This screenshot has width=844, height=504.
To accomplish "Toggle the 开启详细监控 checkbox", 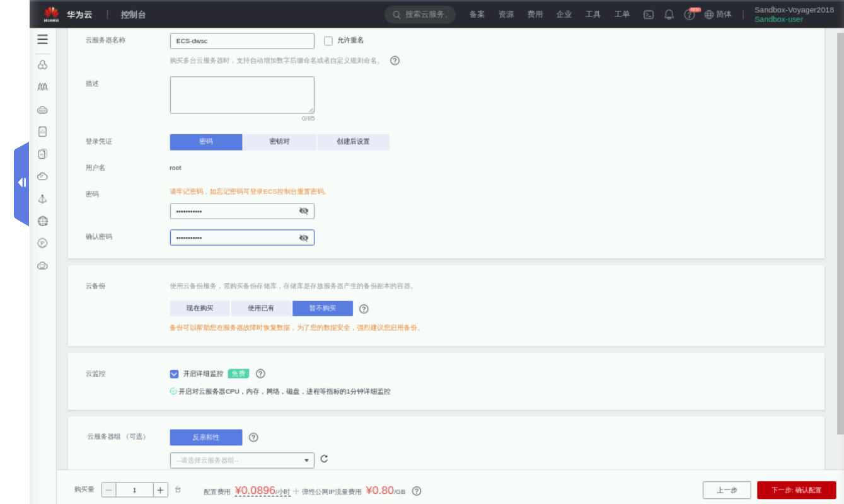I will (175, 374).
